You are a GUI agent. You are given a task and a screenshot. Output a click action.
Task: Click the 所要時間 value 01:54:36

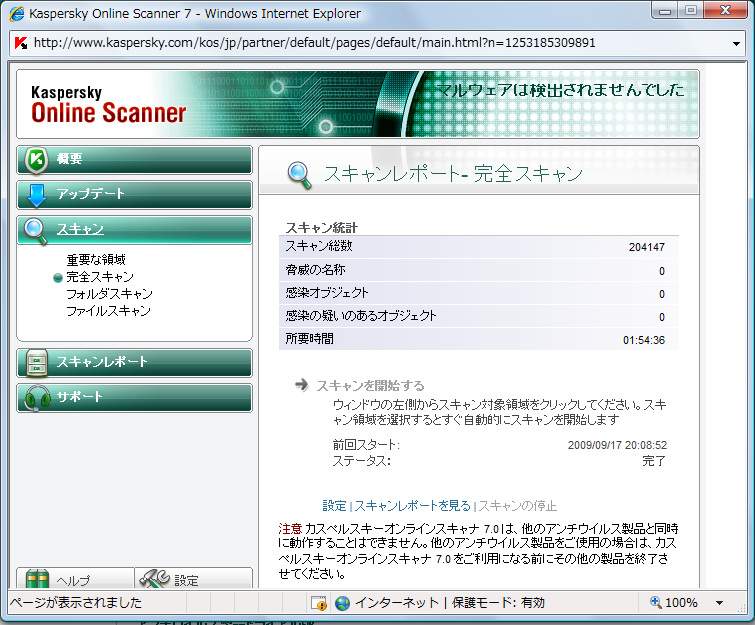(644, 340)
